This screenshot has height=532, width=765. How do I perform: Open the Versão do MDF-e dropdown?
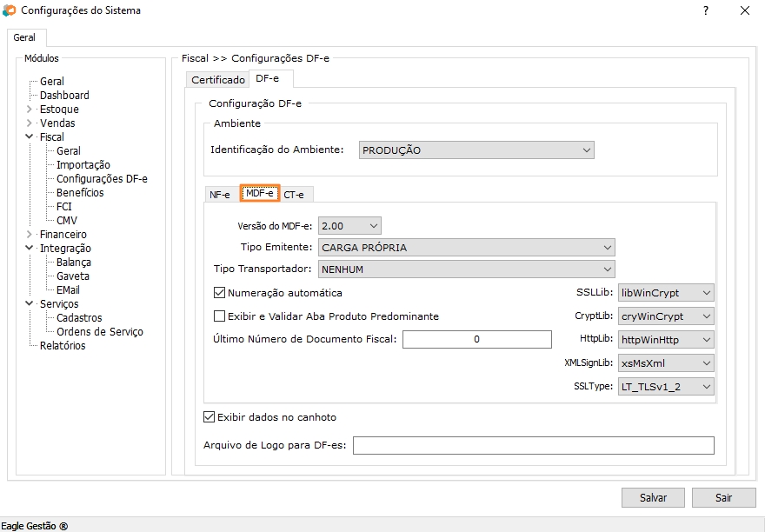coord(349,226)
